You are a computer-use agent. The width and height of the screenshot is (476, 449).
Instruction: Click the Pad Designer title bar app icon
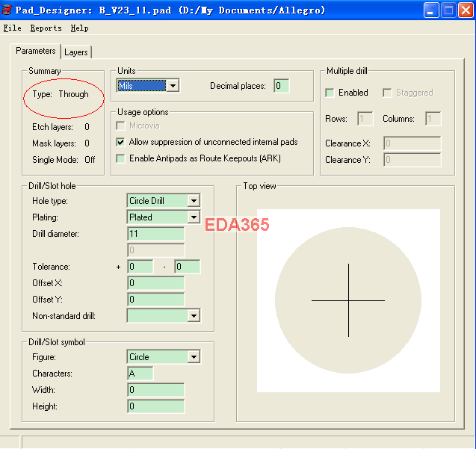point(7,10)
